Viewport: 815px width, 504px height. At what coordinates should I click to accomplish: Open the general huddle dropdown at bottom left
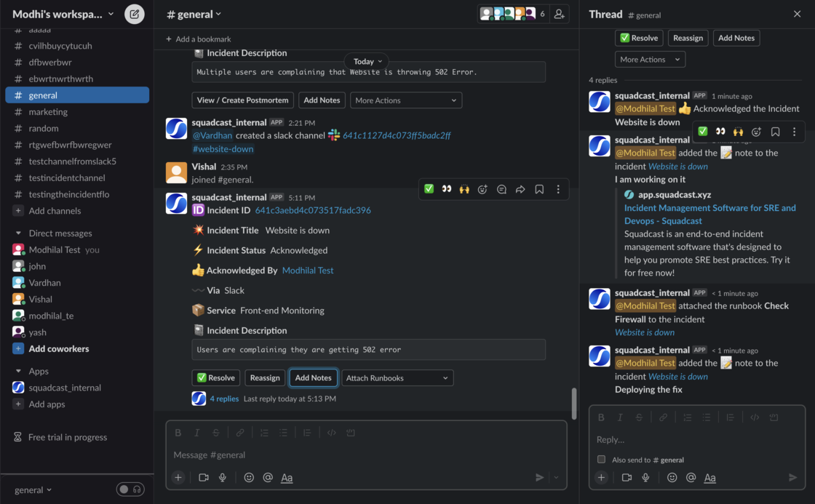point(33,489)
